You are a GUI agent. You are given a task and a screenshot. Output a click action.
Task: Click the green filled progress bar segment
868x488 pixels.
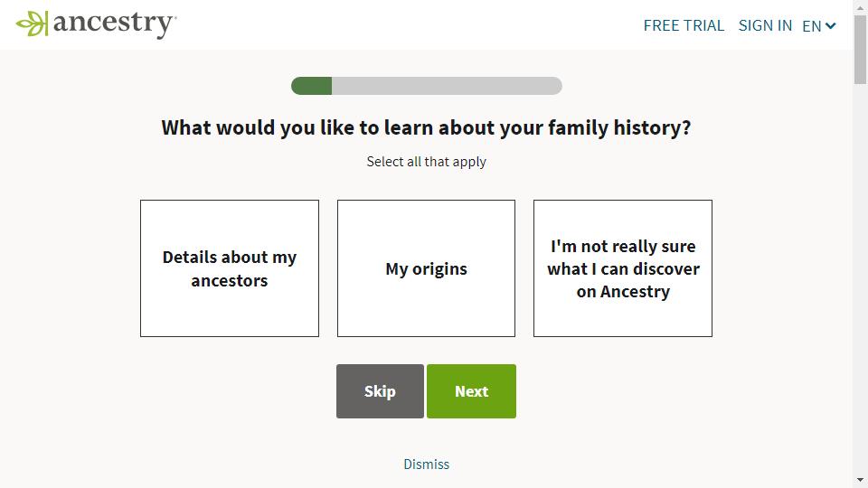click(312, 86)
